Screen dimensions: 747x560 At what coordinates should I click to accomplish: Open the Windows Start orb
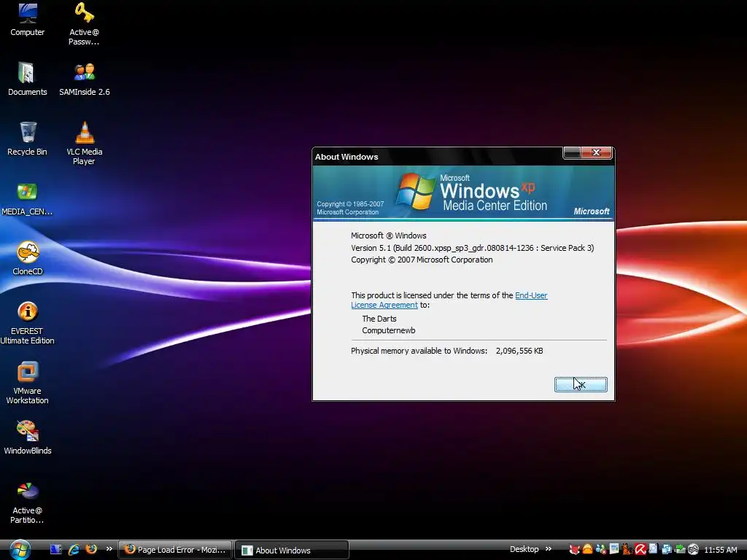coord(20,550)
